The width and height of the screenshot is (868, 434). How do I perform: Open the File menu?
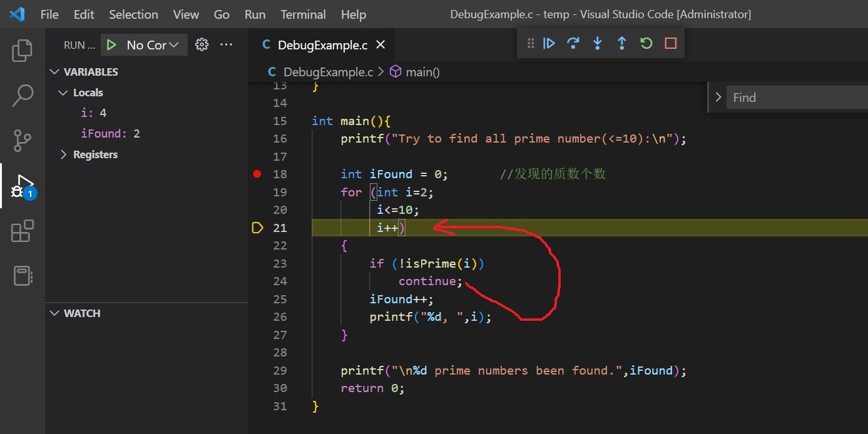point(49,14)
